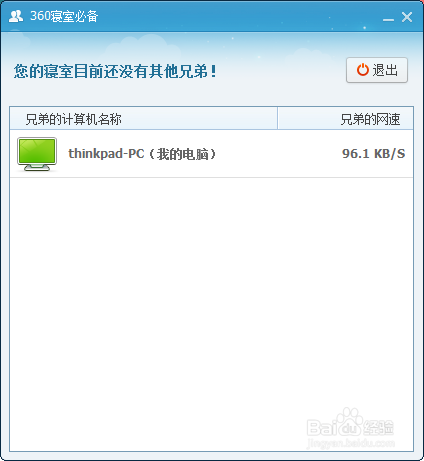
Task: Open the jingyan.baidu.com watermark link
Action: coord(351,443)
